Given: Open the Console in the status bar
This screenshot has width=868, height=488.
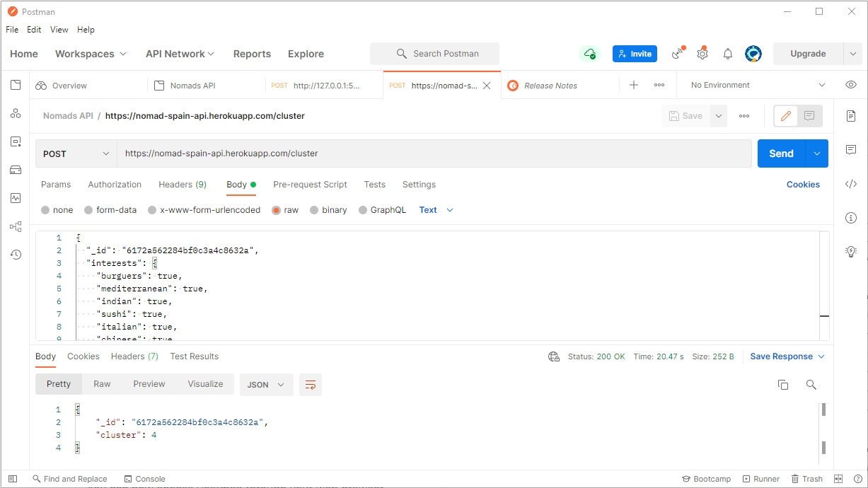Looking at the screenshot, I should (x=144, y=479).
